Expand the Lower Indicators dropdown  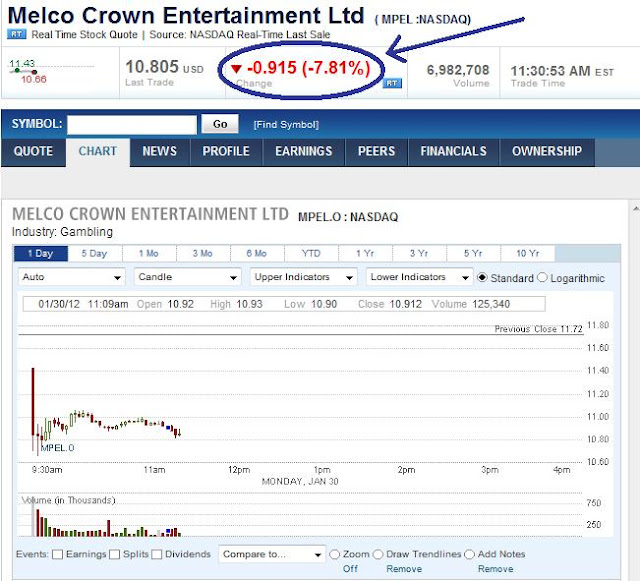(x=420, y=277)
